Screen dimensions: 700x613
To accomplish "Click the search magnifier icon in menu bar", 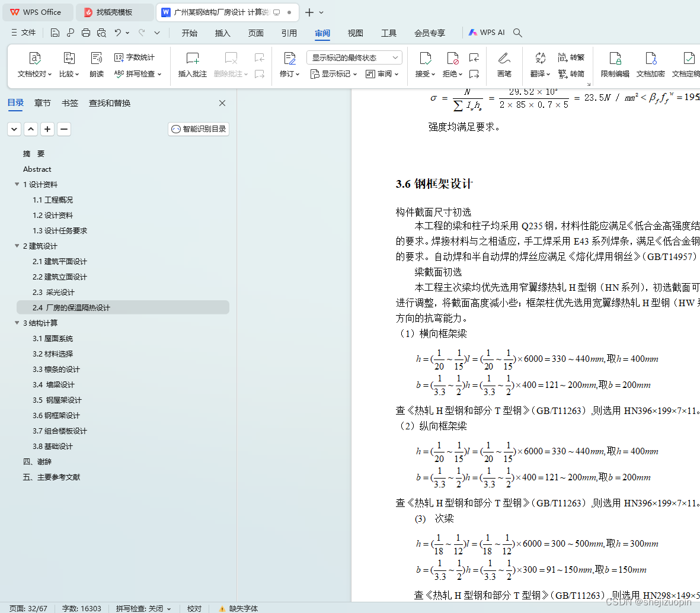I will (517, 33).
